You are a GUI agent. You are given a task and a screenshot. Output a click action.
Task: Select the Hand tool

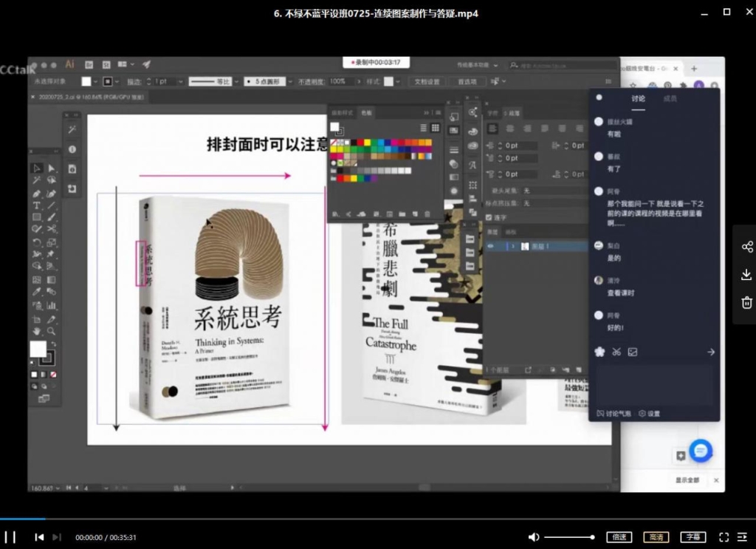(35, 330)
